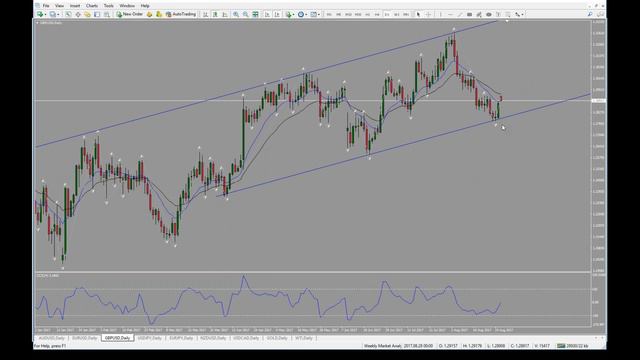Click the New Chart toolbar icon

point(40,14)
